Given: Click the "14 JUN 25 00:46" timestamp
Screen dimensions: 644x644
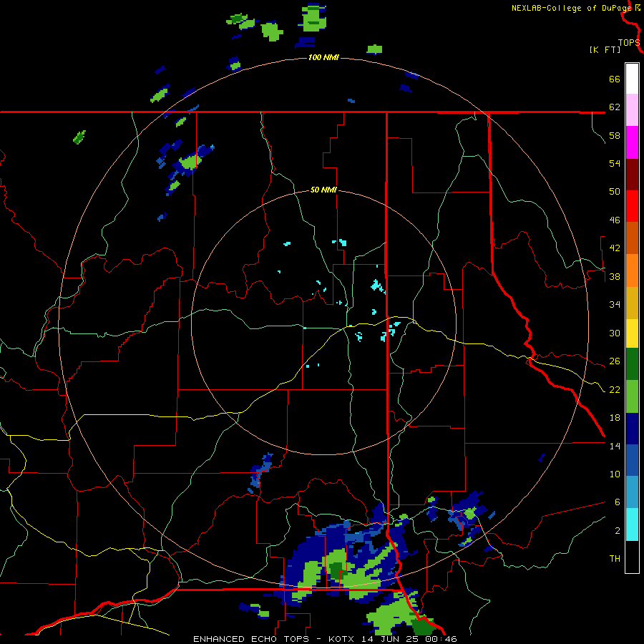Looking at the screenshot, I should (409, 639).
